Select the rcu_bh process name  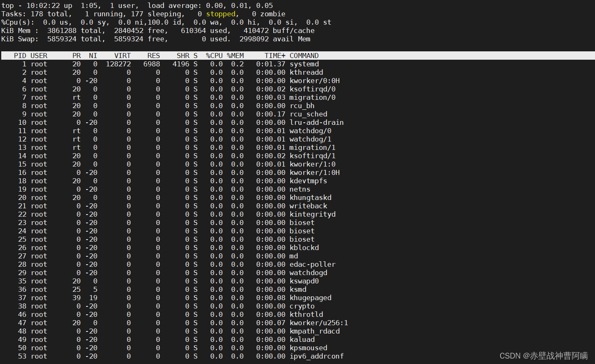coord(302,106)
